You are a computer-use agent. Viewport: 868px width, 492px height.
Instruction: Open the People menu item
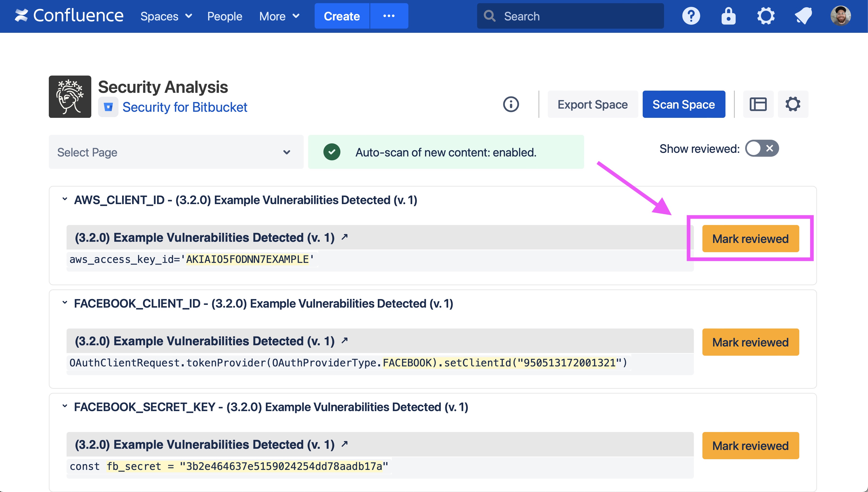coord(225,16)
